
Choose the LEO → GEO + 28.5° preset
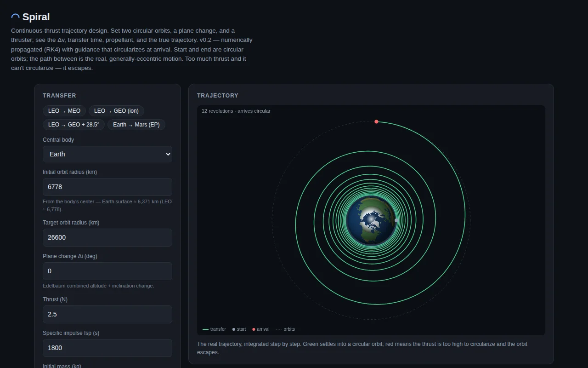click(x=73, y=125)
